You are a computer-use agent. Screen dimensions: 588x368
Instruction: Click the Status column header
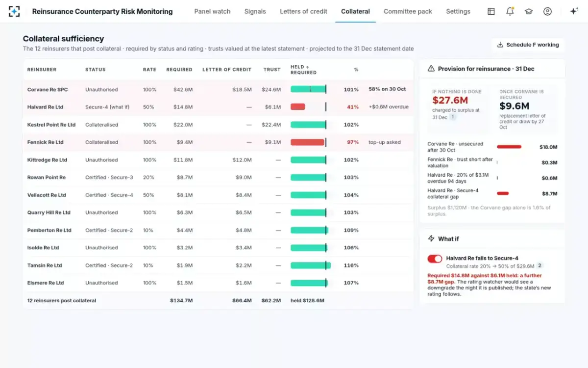(95, 70)
